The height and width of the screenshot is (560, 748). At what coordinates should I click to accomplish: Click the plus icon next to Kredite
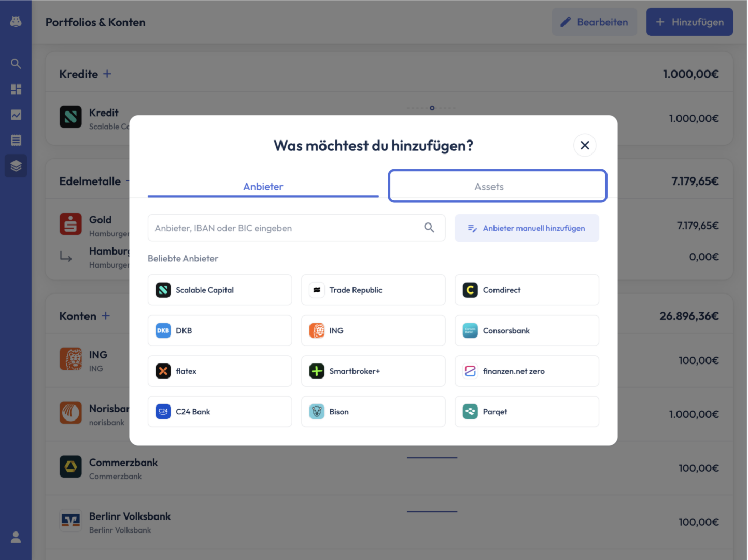pyautogui.click(x=107, y=74)
